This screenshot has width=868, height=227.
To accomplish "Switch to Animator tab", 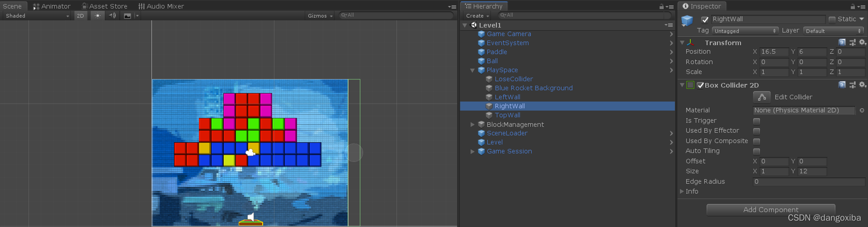I will [x=52, y=6].
